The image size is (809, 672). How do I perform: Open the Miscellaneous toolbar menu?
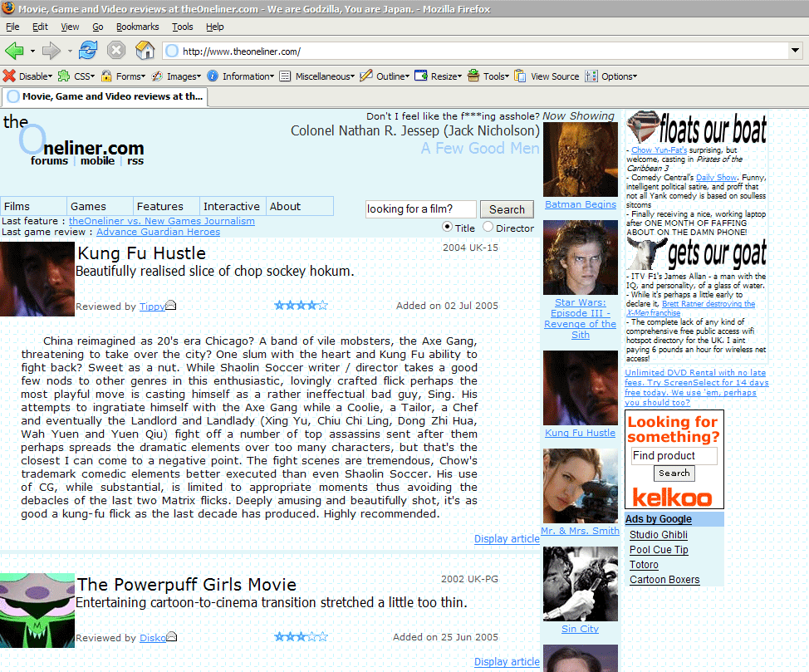(x=316, y=76)
